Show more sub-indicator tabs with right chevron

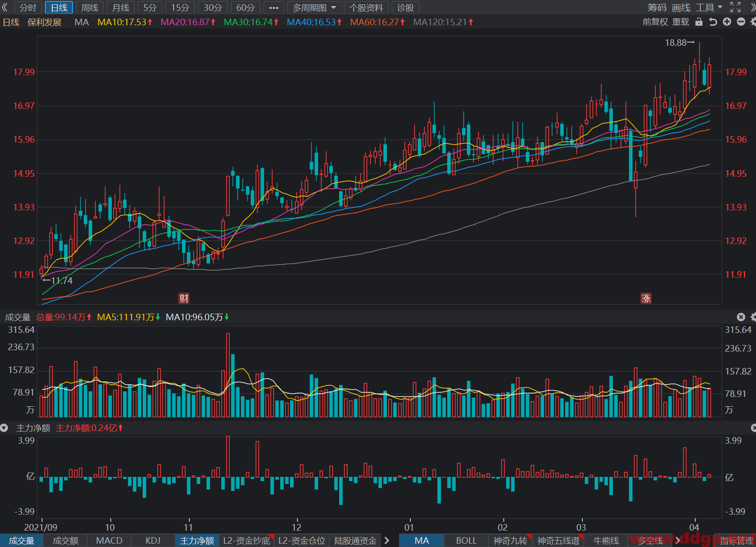[x=387, y=540]
